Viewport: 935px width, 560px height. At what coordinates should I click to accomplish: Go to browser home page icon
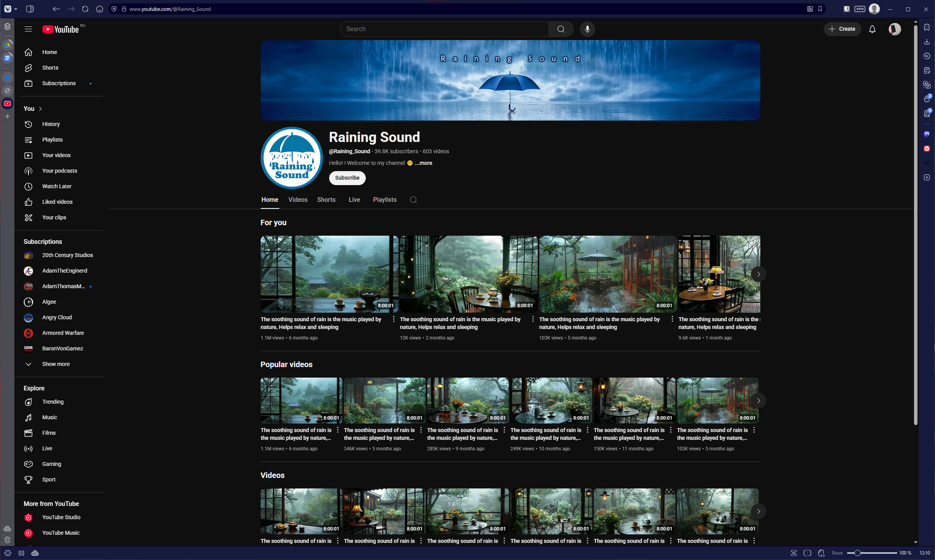click(x=100, y=9)
